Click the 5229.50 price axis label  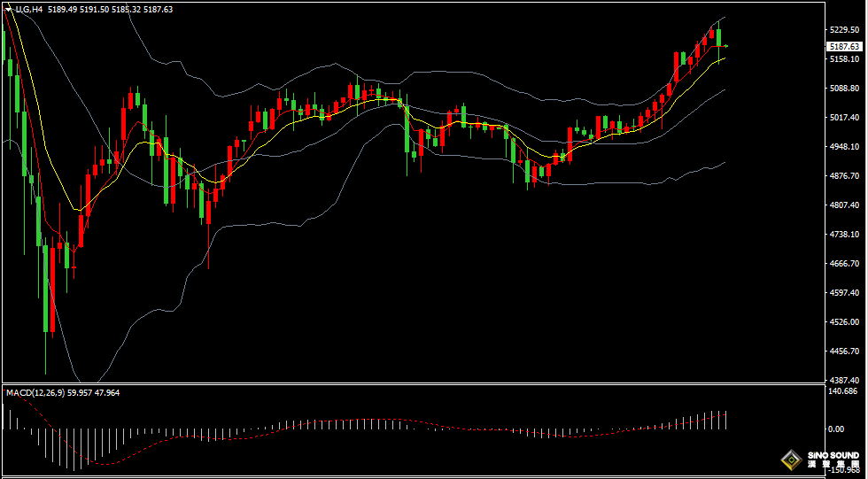[x=842, y=29]
